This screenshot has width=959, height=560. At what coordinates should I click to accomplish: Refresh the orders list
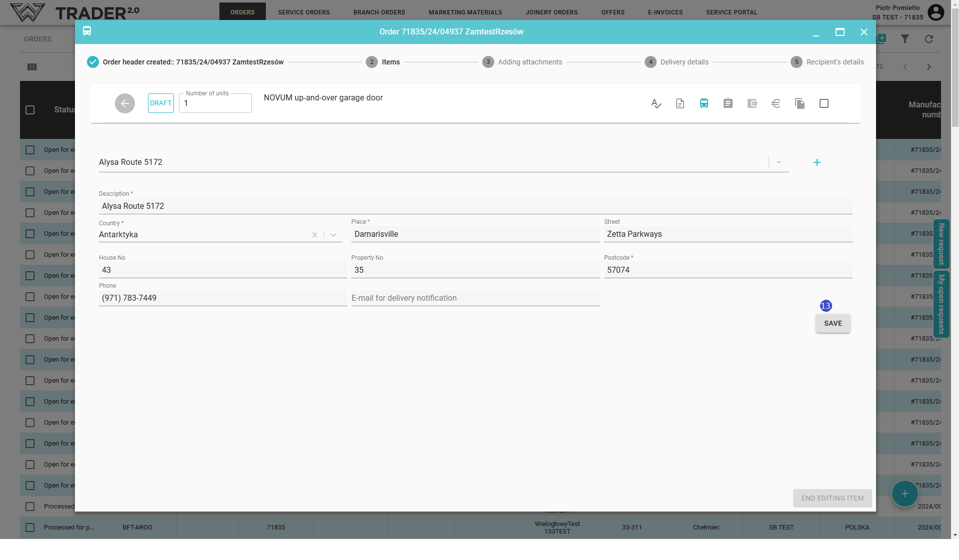pyautogui.click(x=929, y=39)
